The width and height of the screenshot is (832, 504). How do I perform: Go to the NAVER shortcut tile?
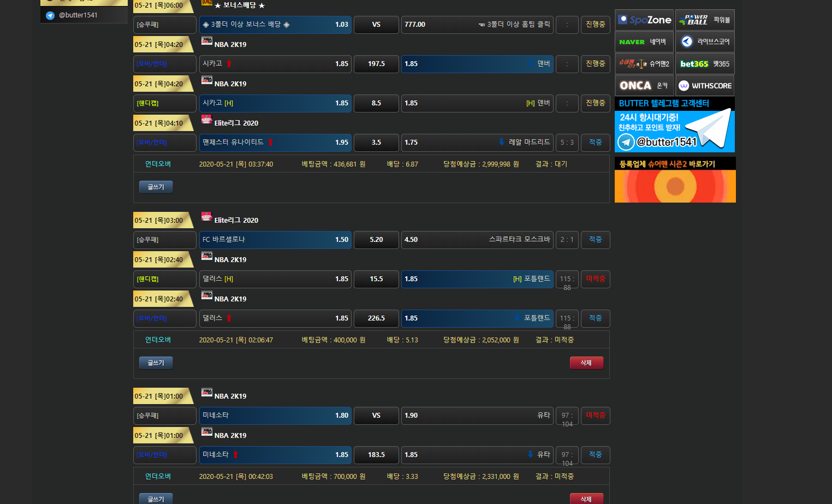coord(644,42)
